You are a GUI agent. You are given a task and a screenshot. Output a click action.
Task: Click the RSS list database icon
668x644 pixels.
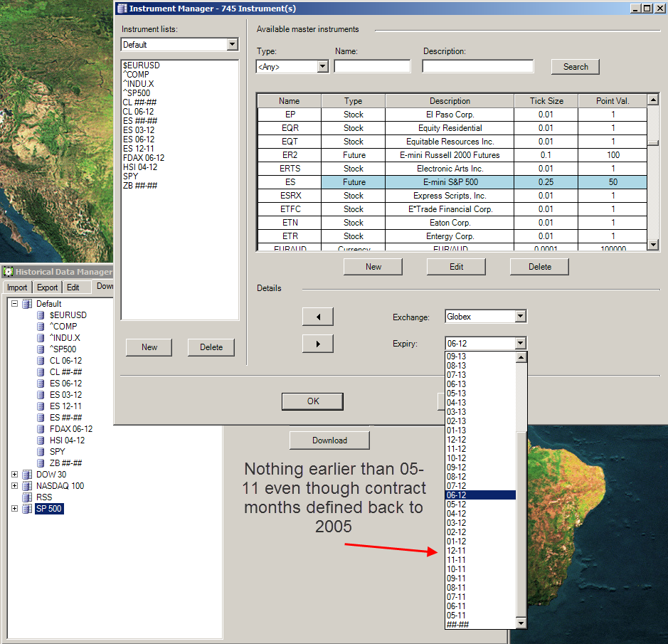27,497
